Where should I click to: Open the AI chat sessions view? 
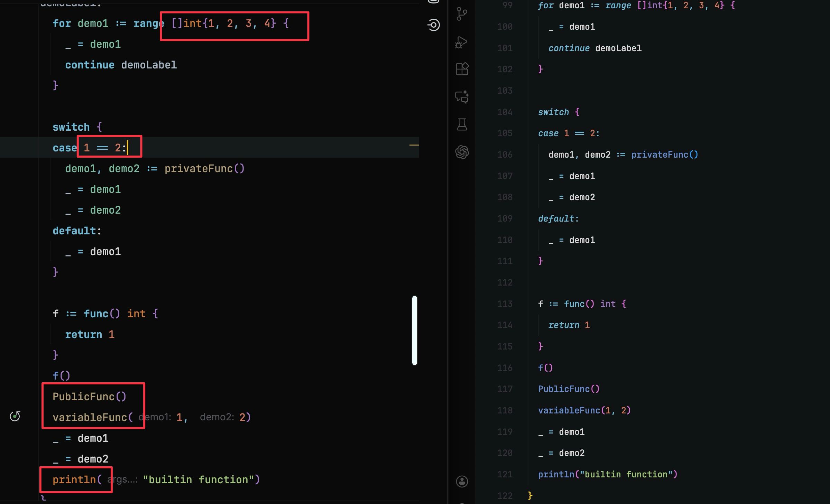[462, 97]
